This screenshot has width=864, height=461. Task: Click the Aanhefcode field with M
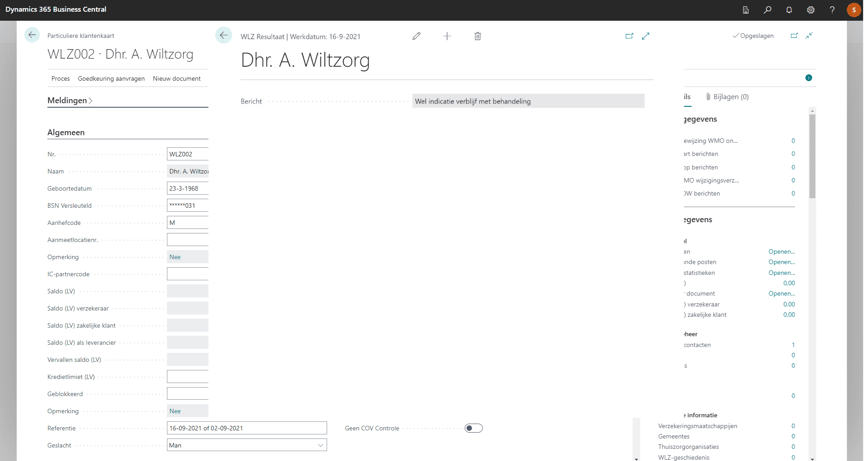pyautogui.click(x=187, y=223)
